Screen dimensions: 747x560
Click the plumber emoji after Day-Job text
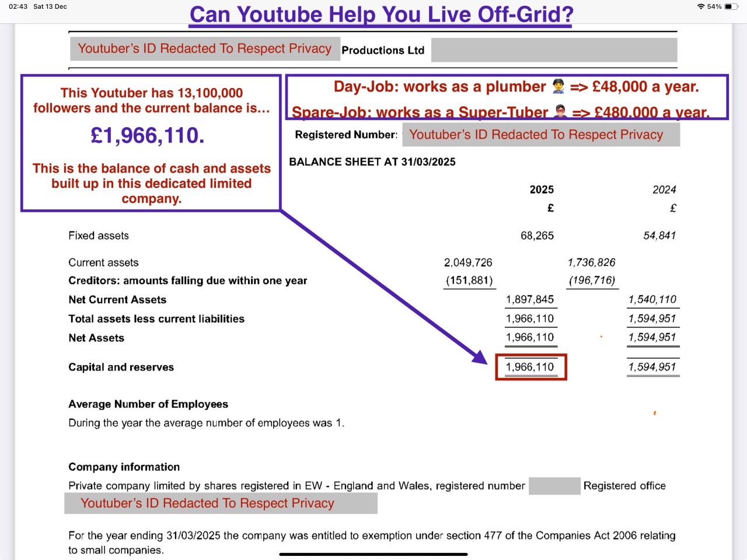click(558, 87)
